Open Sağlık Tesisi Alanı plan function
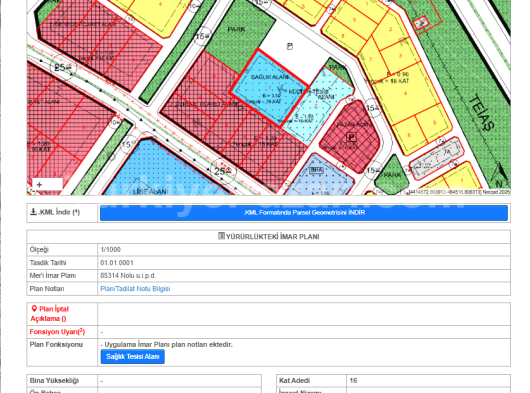The height and width of the screenshot is (393, 530). point(132,357)
